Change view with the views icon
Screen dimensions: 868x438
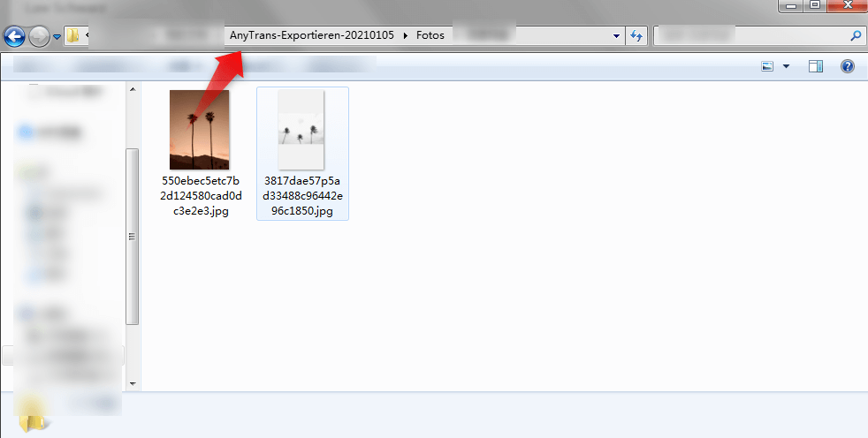[x=767, y=66]
